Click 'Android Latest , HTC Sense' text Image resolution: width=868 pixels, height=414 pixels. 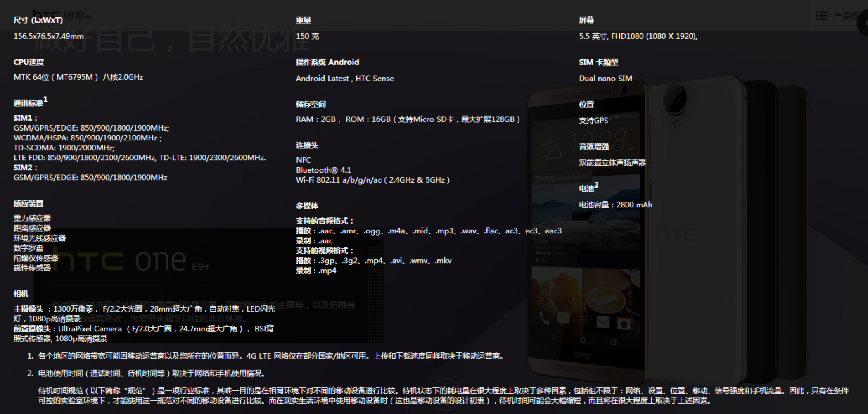pos(345,78)
